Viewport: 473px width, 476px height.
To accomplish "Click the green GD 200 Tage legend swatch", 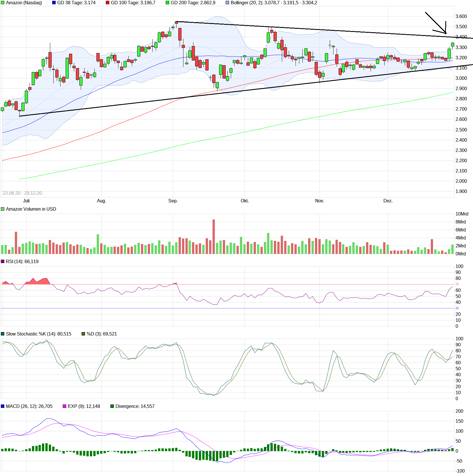I will [167, 3].
